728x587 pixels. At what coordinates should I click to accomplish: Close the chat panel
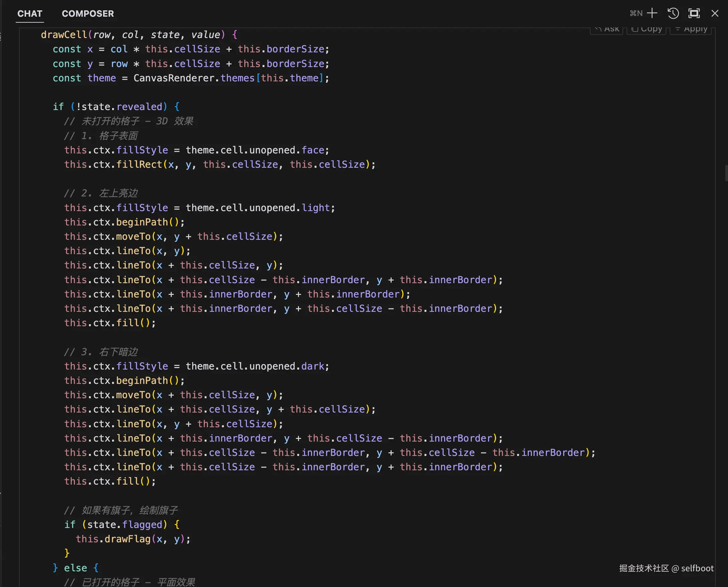(715, 14)
